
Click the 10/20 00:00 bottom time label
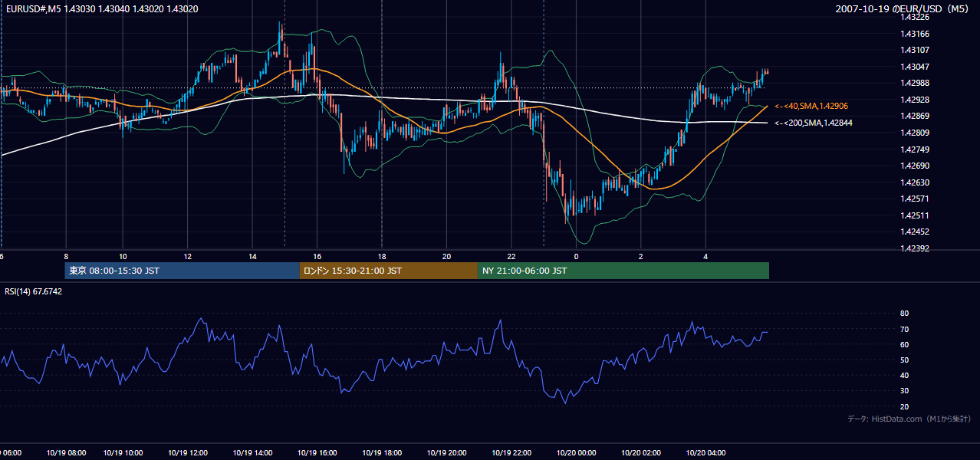pyautogui.click(x=577, y=453)
